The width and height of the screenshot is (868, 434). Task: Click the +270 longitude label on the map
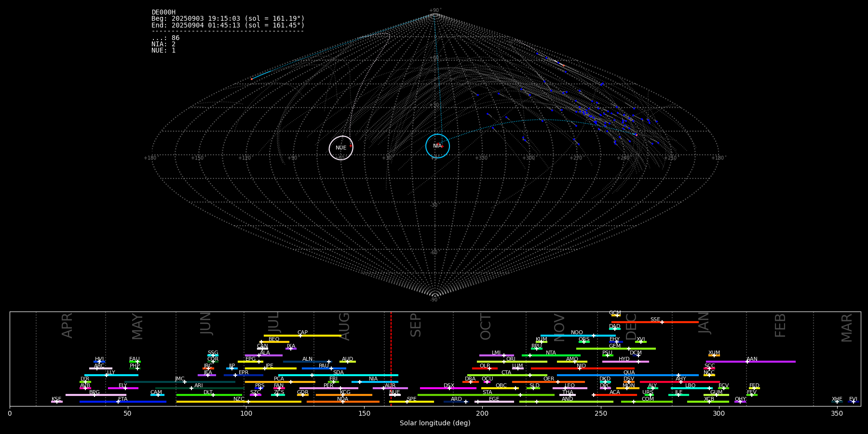pyautogui.click(x=576, y=158)
